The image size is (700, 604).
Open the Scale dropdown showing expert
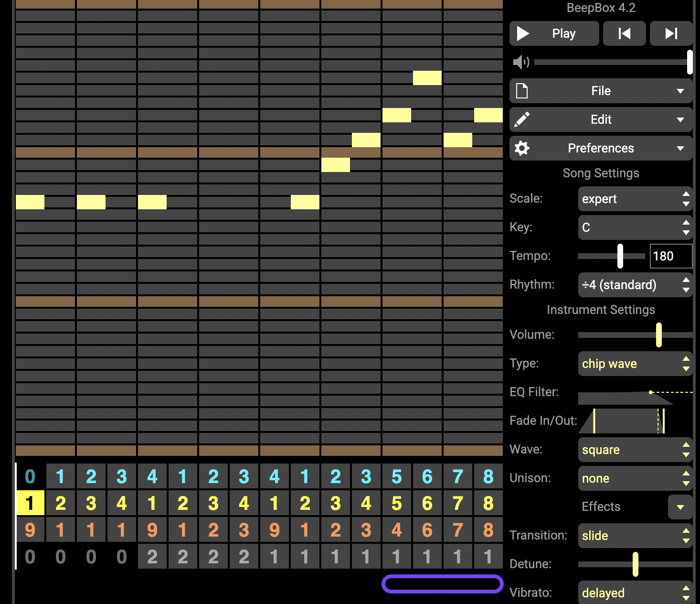pyautogui.click(x=635, y=199)
